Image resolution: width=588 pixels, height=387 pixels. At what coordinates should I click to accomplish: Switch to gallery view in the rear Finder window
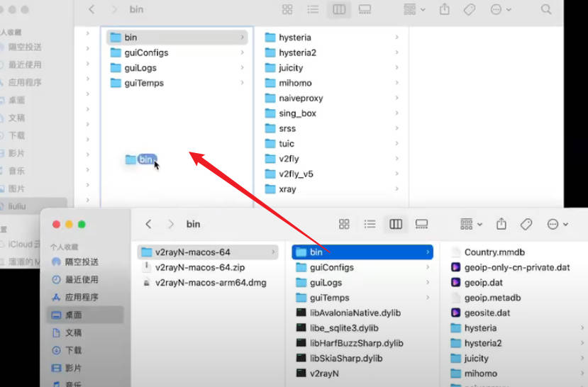click(x=365, y=9)
